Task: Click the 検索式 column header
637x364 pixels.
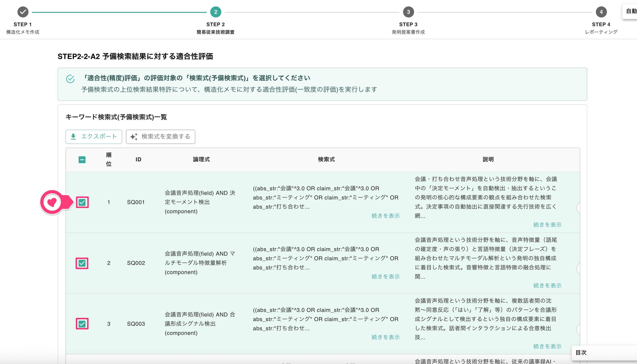Action: 326,160
